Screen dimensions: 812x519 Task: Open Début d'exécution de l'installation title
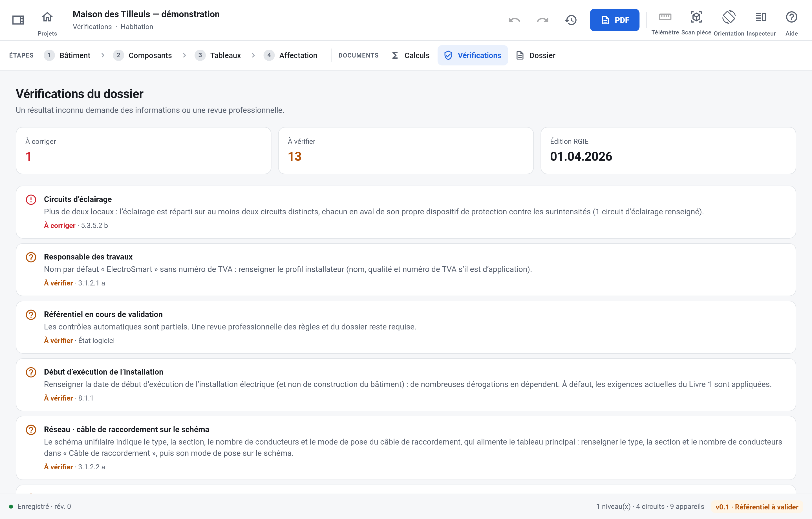(x=104, y=372)
